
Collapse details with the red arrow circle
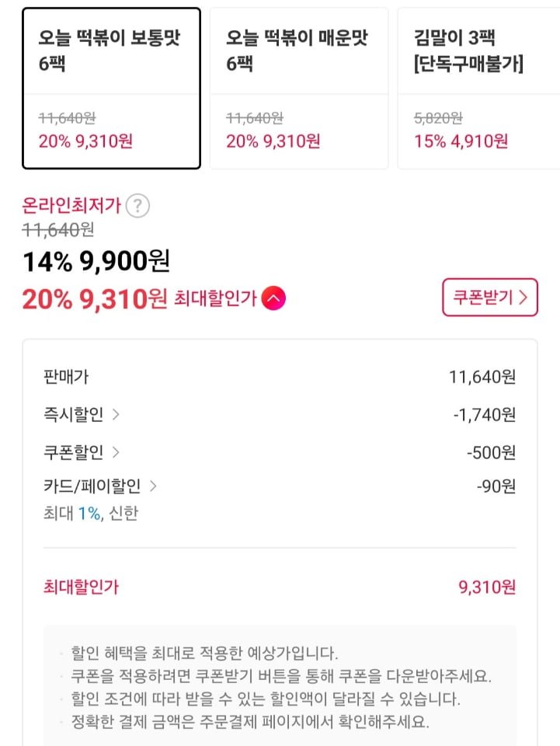273,298
